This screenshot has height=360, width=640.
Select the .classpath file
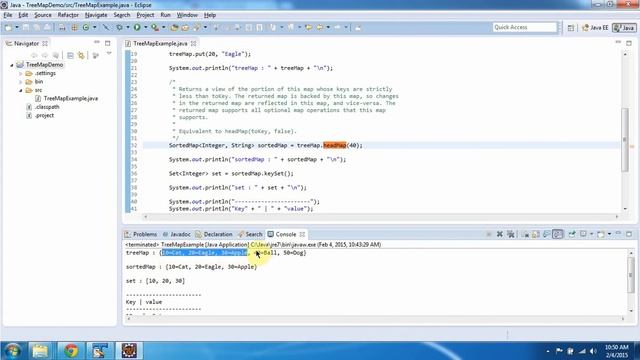(x=47, y=107)
